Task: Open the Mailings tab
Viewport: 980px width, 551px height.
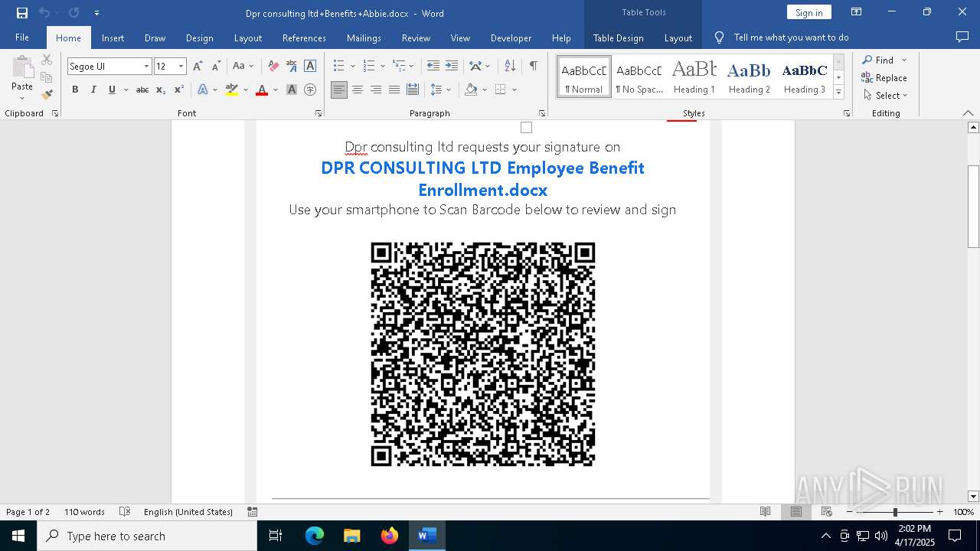Action: (x=364, y=37)
